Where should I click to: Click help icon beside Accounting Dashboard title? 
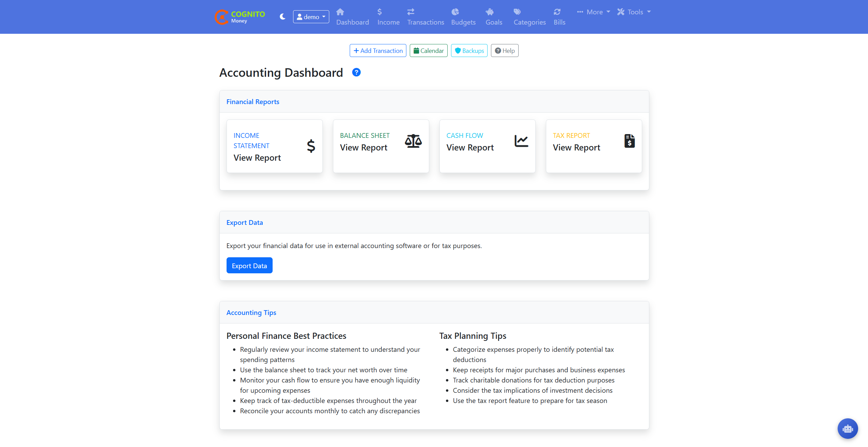tap(356, 72)
